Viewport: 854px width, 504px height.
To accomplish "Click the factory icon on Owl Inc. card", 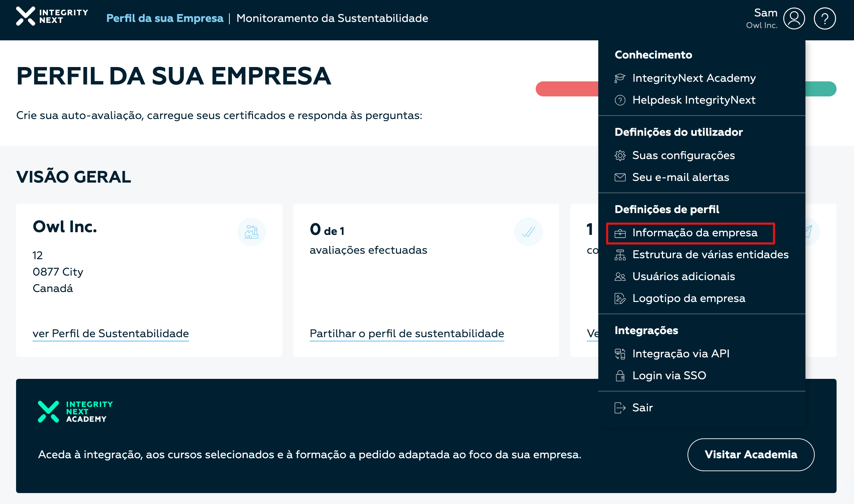I will pyautogui.click(x=251, y=232).
